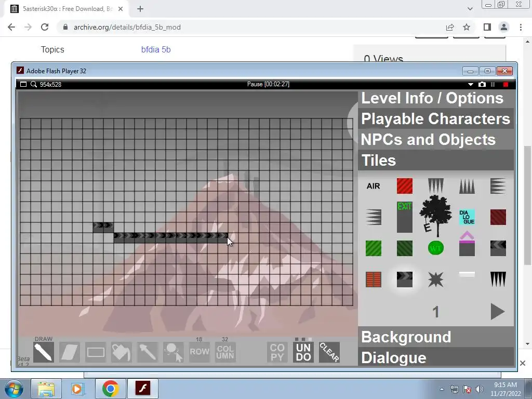Go back with browser back arrow
532x399 pixels.
coord(11,27)
